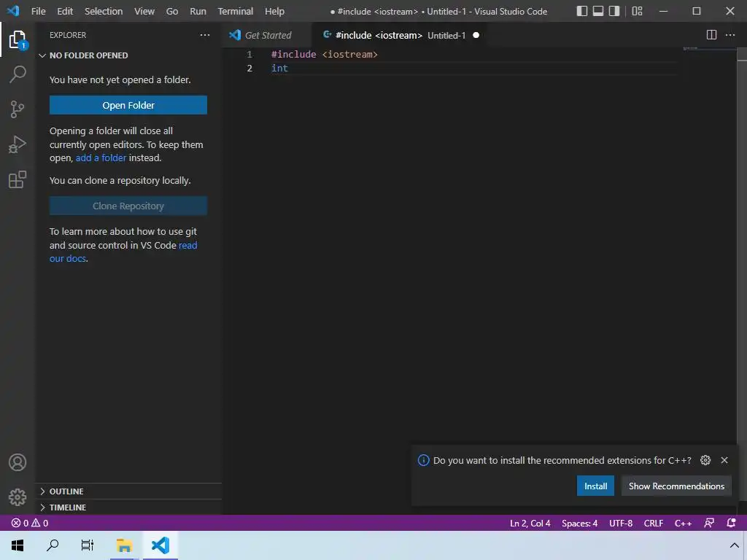Open Windows taskbar search
The width and height of the screenshot is (747, 560).
[x=53, y=545]
